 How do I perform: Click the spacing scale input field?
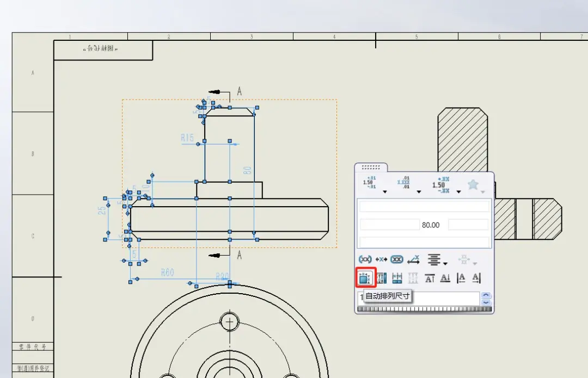pos(419,298)
